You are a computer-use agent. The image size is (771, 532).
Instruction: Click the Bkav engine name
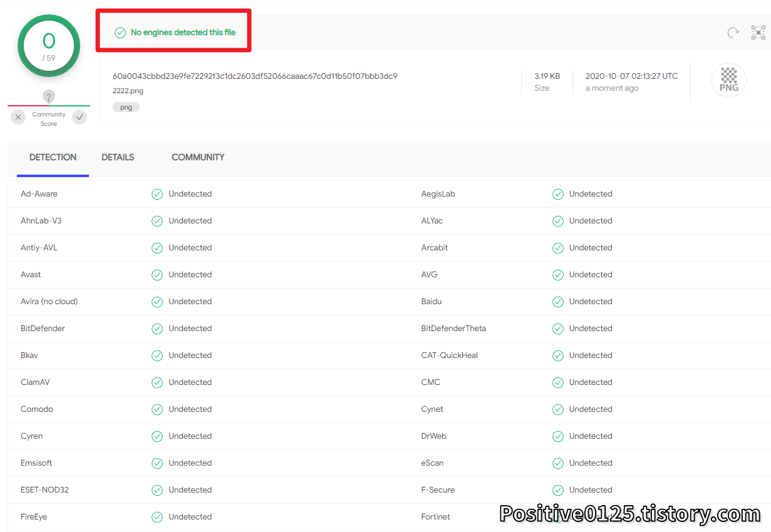tap(29, 356)
